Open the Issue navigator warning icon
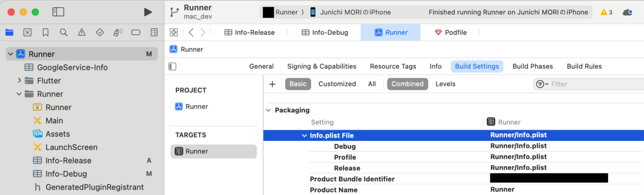Screen dimensions: 644x195 [82, 32]
